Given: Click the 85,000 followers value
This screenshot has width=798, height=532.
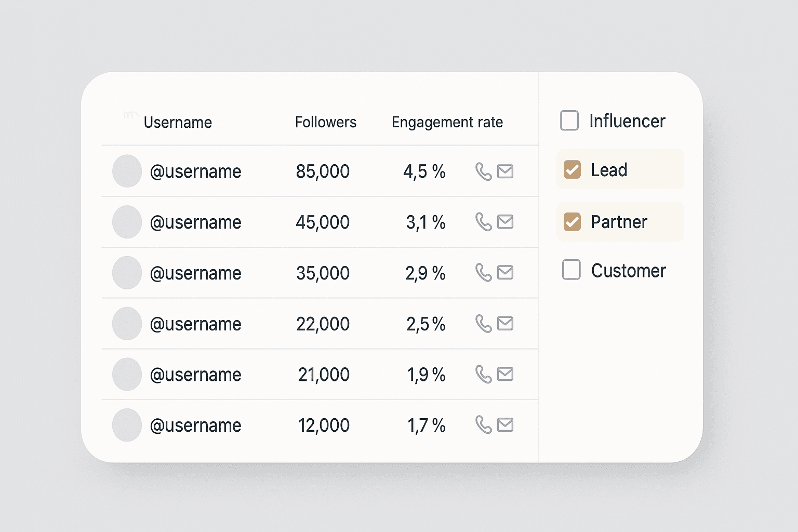Looking at the screenshot, I should point(323,171).
